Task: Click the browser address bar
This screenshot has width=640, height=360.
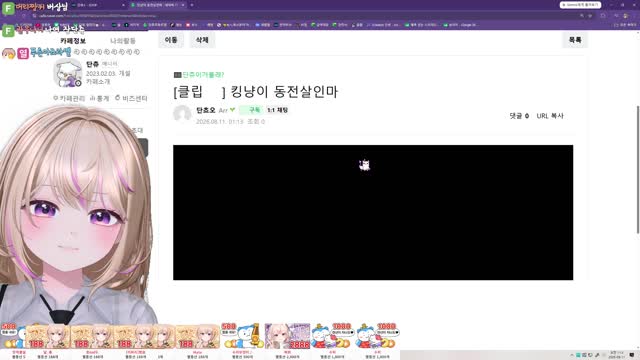Action: (306, 16)
